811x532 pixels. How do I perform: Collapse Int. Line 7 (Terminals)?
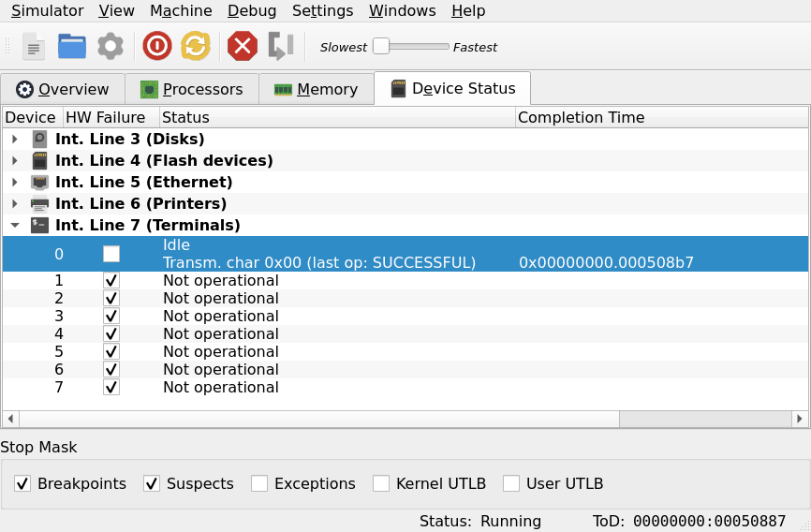pyautogui.click(x=15, y=225)
